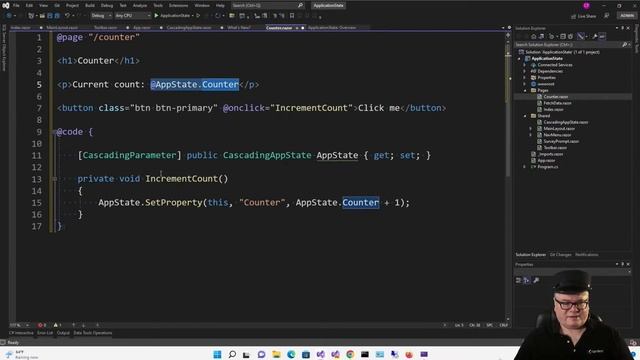The width and height of the screenshot is (640, 360).
Task: Click the warnings triangle indicator
Action: (57, 325)
